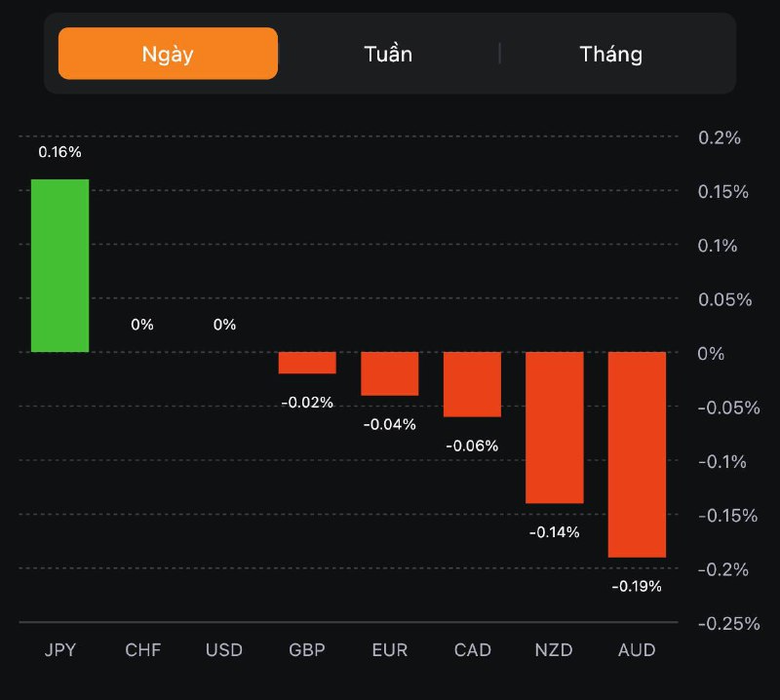Viewport: 780px width, 700px height.
Task: Click the CHF currency label
Action: coord(142,650)
